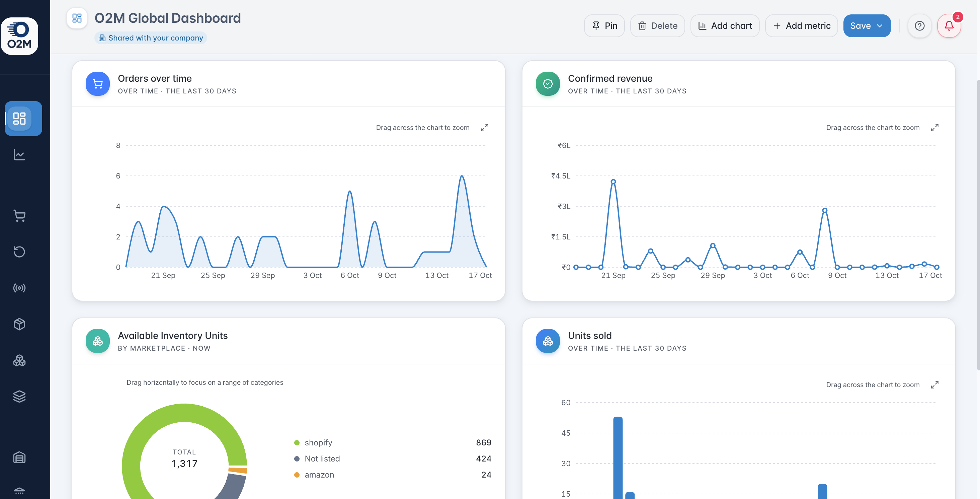Viewport: 980px width, 499px height.
Task: Open the orders cart icon in sidebar
Action: pyautogui.click(x=19, y=215)
